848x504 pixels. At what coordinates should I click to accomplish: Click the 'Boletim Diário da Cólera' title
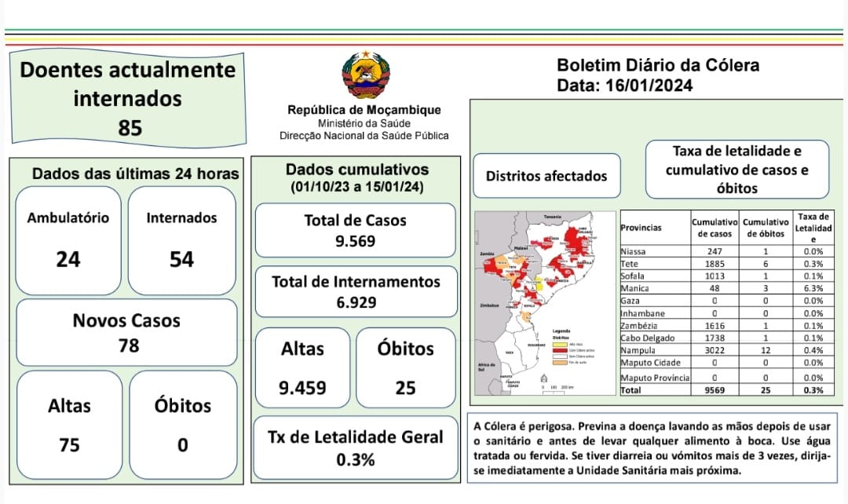658,65
